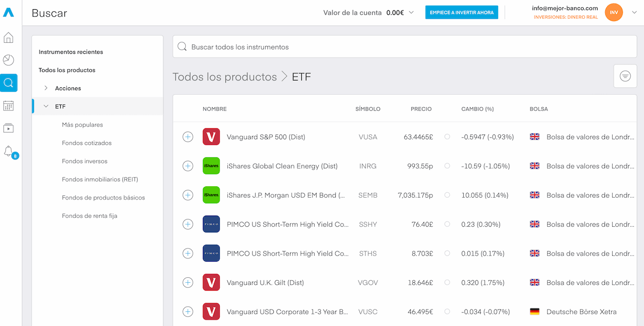Add PIMCO SSHY with plus icon
Screen dimensions: 644x326
click(x=188, y=224)
